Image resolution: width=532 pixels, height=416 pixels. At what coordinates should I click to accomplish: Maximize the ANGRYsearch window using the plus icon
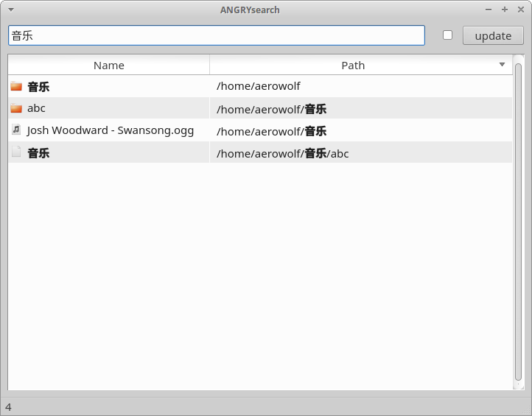tap(505, 10)
